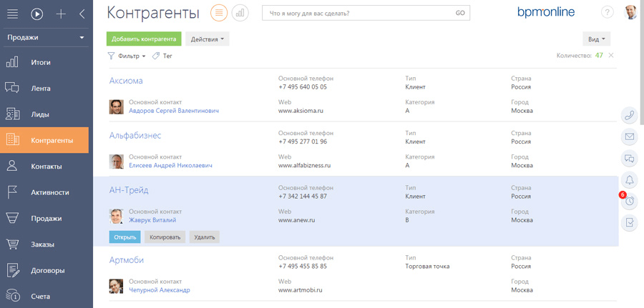Screen dimensions: 644x308
Task: Click the Торговая точка type value
Action: 427,266
